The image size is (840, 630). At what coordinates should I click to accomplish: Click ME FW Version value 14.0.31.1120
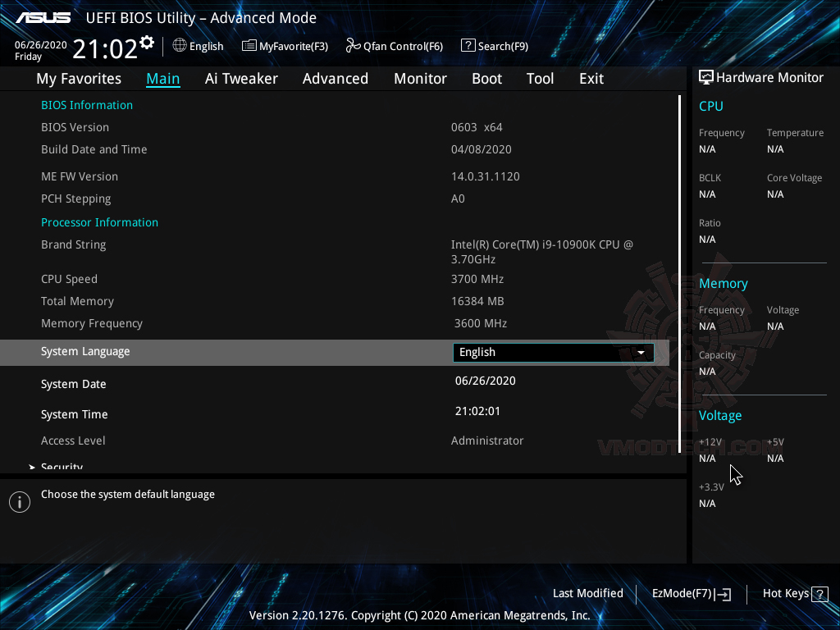click(x=486, y=177)
